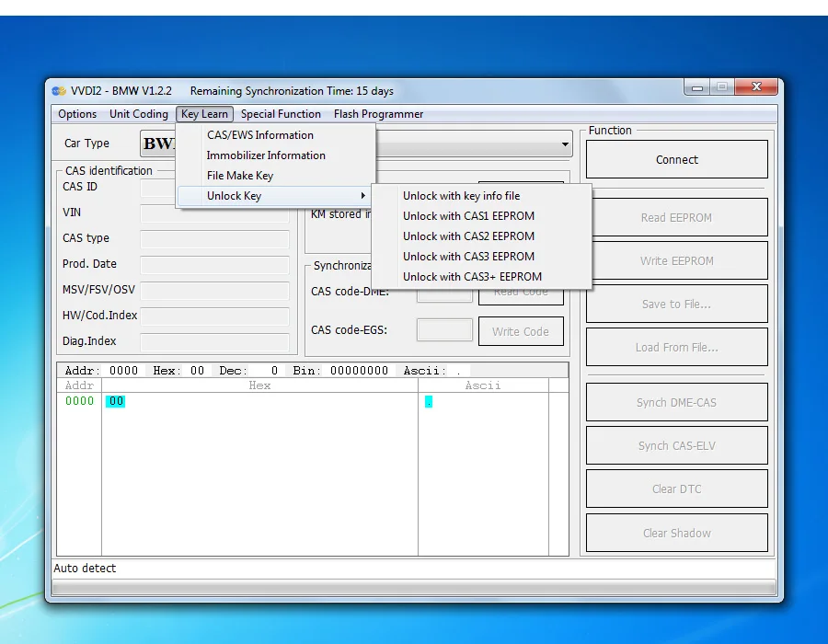
Task: Open the Car Type dropdown arrow
Action: pos(565,144)
